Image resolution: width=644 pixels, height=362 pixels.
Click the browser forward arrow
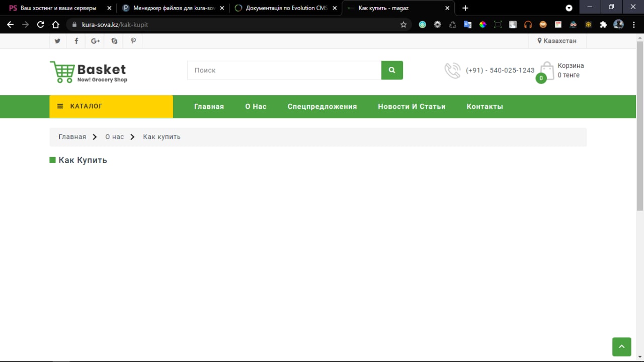[26, 25]
